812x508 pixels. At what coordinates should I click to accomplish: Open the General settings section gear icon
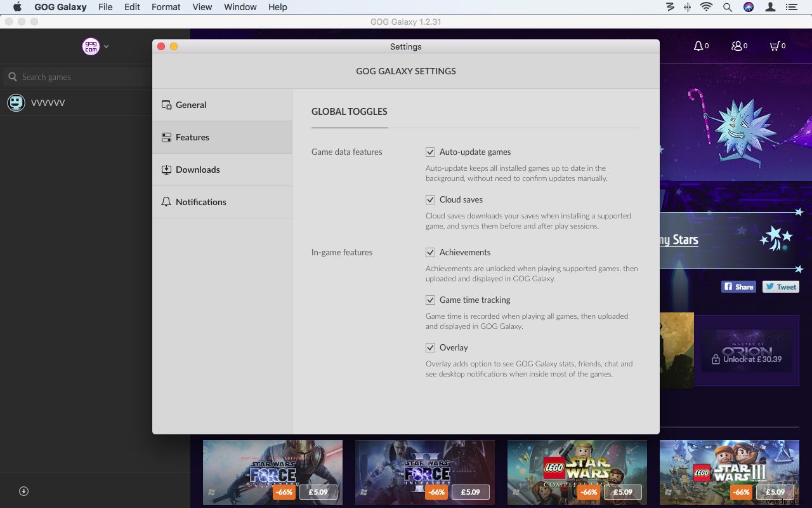point(166,104)
